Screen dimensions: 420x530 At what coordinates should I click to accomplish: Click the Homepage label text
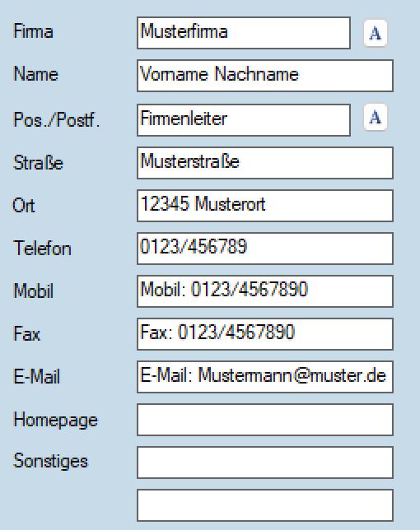(x=55, y=421)
